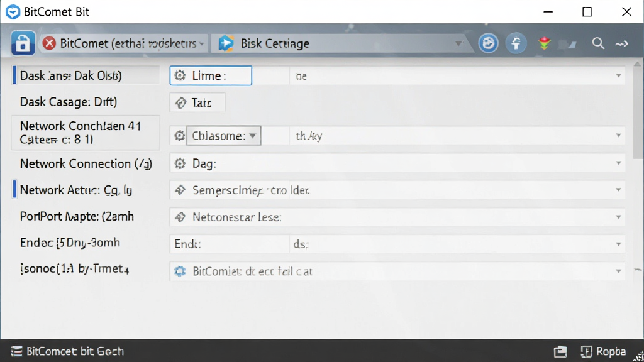
Task: Click the blue gear icon beside BitComiet
Action: click(180, 271)
